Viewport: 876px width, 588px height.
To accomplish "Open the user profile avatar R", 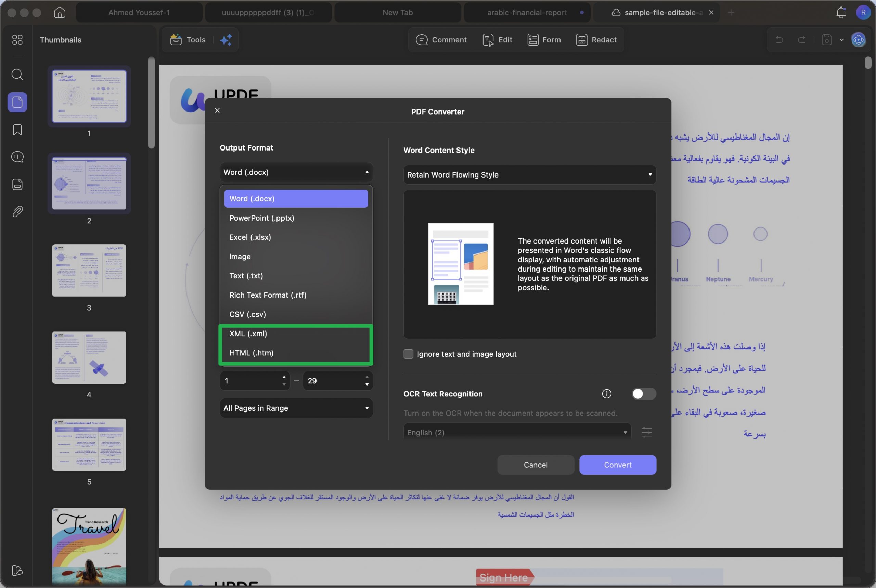I will (863, 12).
